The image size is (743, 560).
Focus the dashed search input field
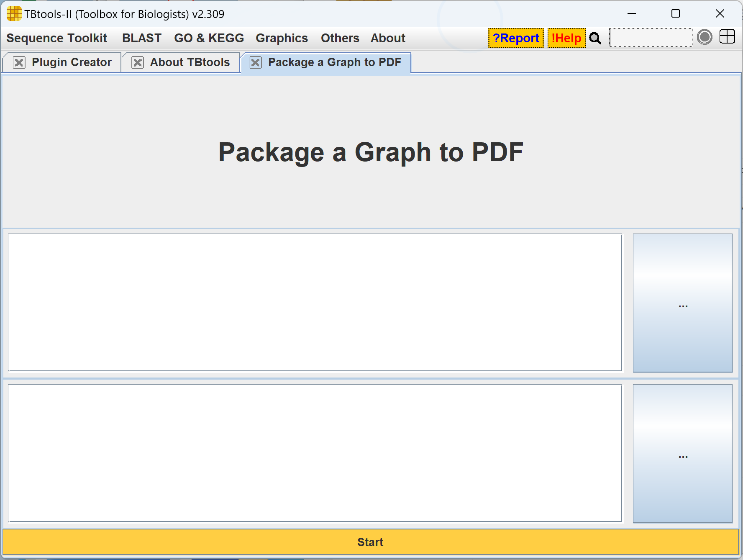(651, 38)
